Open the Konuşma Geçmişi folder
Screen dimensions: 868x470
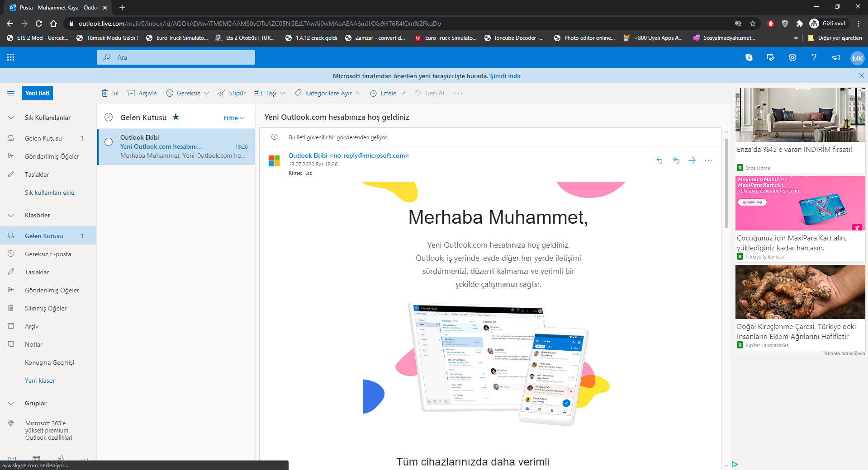[48, 362]
